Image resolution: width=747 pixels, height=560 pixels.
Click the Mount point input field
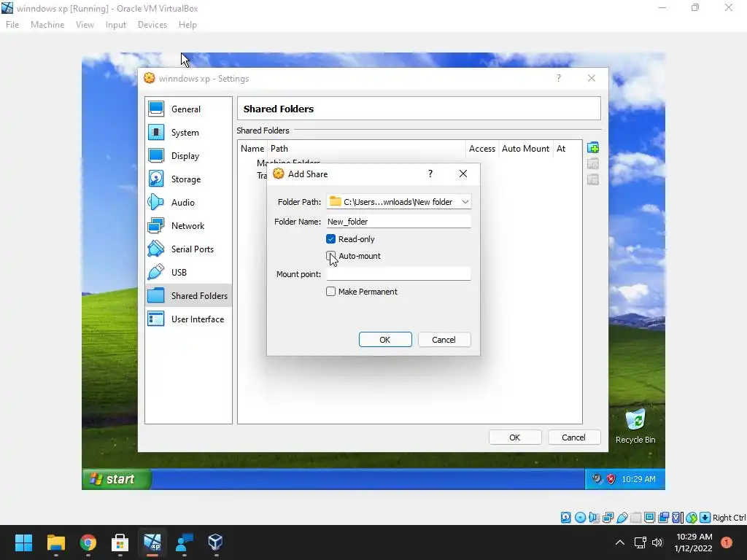click(398, 274)
